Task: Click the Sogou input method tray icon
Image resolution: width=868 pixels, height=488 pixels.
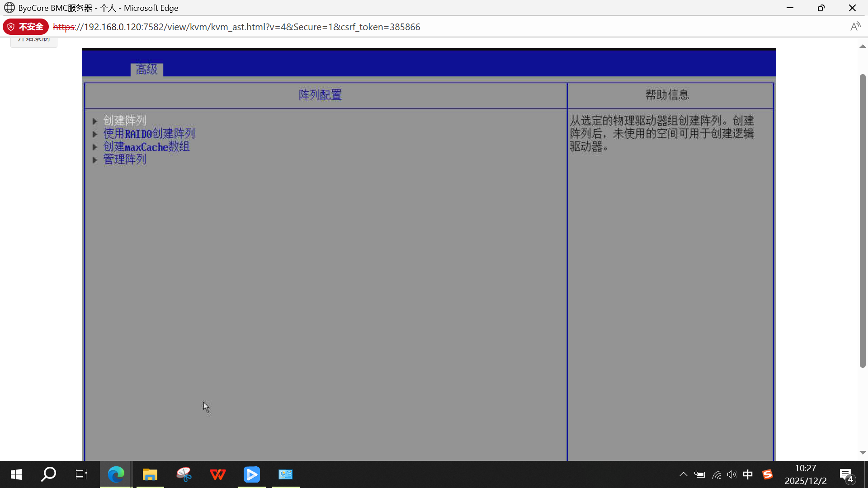Action: [767, 474]
